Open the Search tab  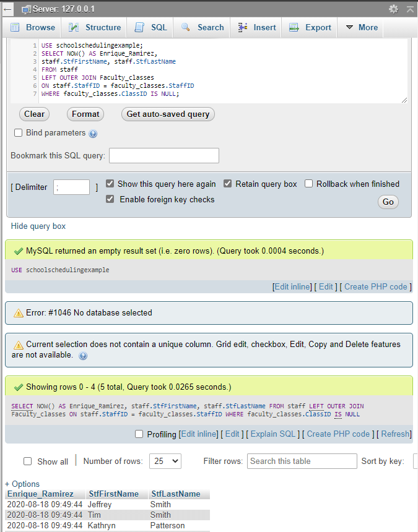pyautogui.click(x=202, y=27)
